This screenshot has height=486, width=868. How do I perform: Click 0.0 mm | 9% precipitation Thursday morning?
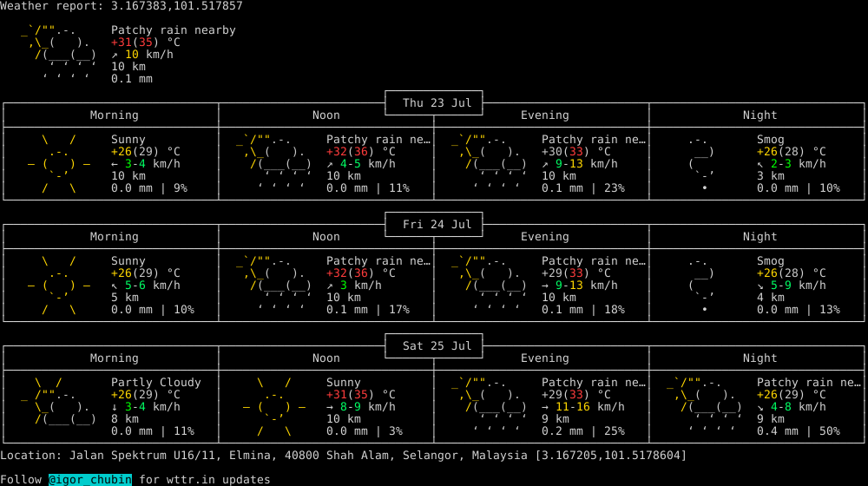pos(149,188)
